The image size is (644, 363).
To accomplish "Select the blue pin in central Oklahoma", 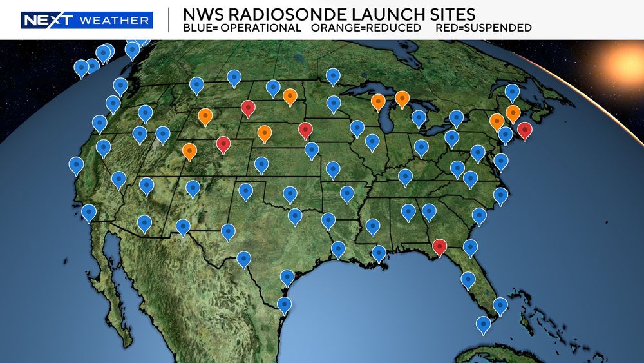I will (290, 195).
